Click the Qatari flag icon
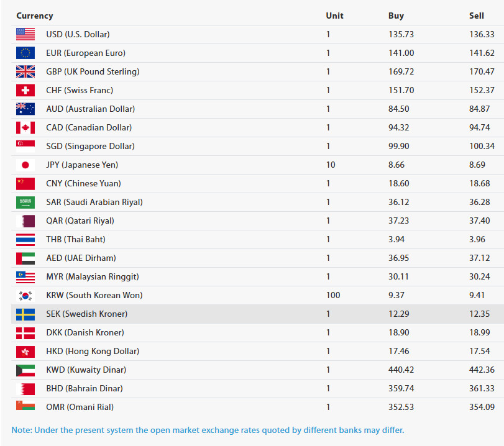 25,221
